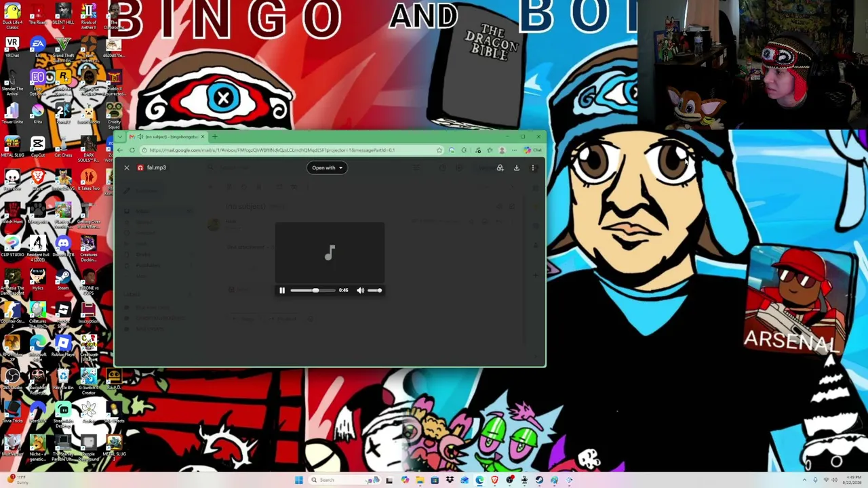Open a new browser tab

coord(214,137)
